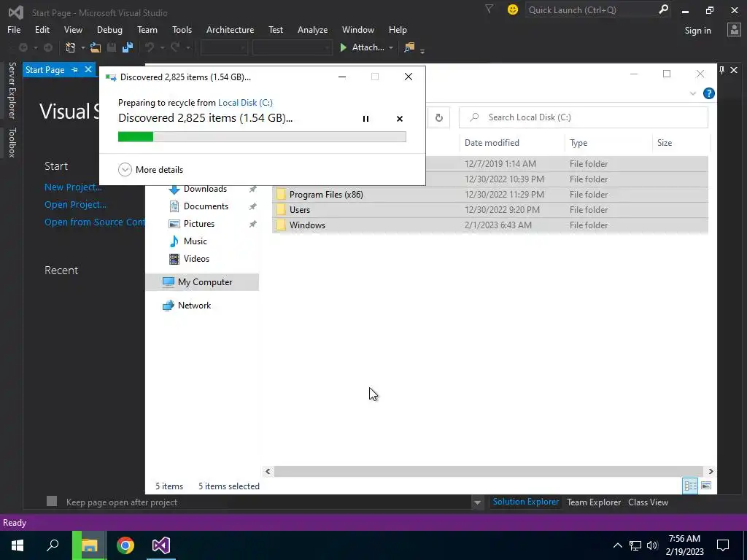Switch Explorer to details view icon
Screen dimensions: 747x560
click(x=690, y=486)
